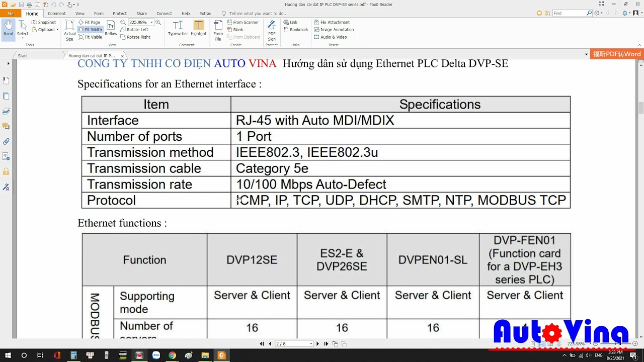This screenshot has width=644, height=362.
Task: Rotate the page left
Action: tap(134, 30)
